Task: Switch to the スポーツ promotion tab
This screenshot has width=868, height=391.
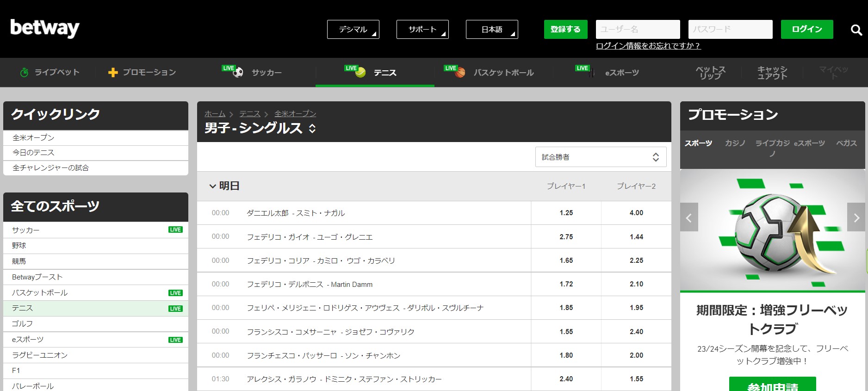Action: [x=698, y=143]
